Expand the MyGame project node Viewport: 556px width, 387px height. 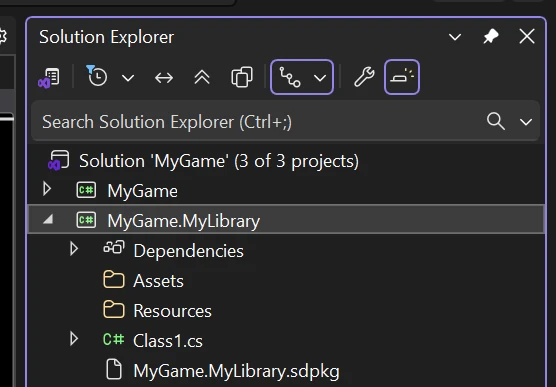[x=46, y=189]
